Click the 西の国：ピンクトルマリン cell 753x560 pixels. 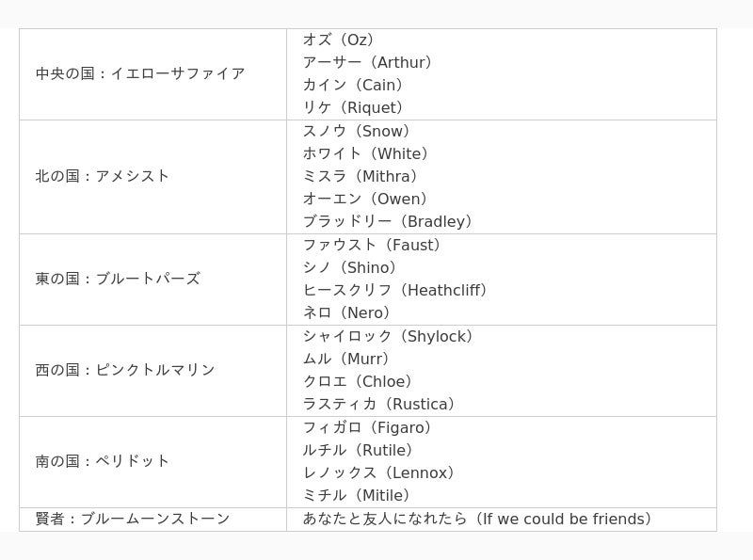[125, 370]
